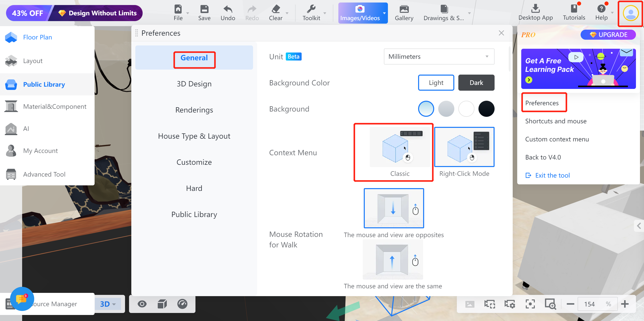Expand the Images/Videos dropdown arrow
Viewport: 644px width, 321px height.
384,13
